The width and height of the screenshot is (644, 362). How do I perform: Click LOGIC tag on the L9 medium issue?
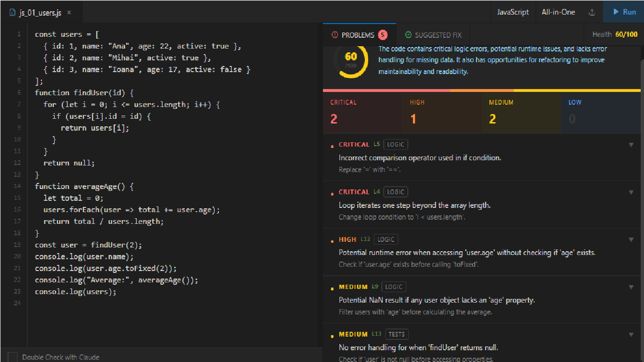click(394, 287)
